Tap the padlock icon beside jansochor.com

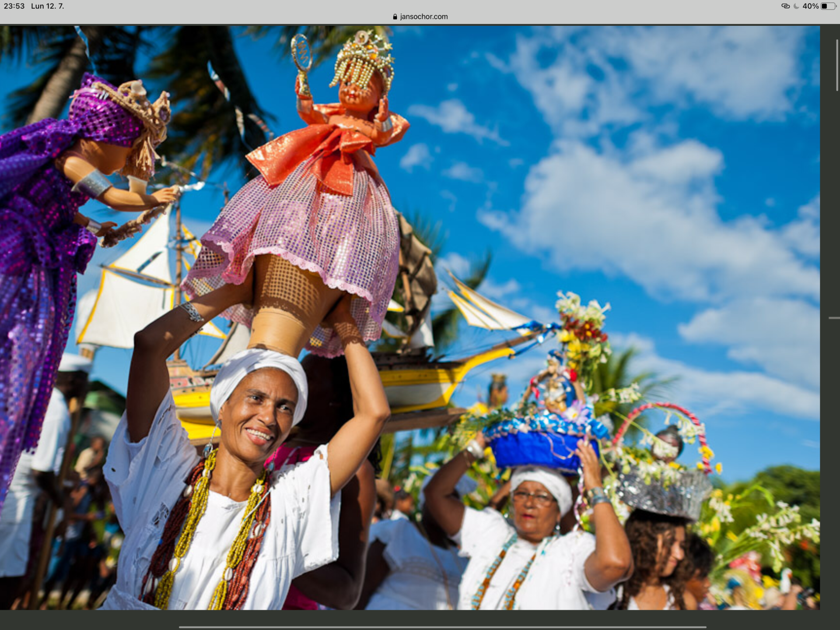(395, 17)
